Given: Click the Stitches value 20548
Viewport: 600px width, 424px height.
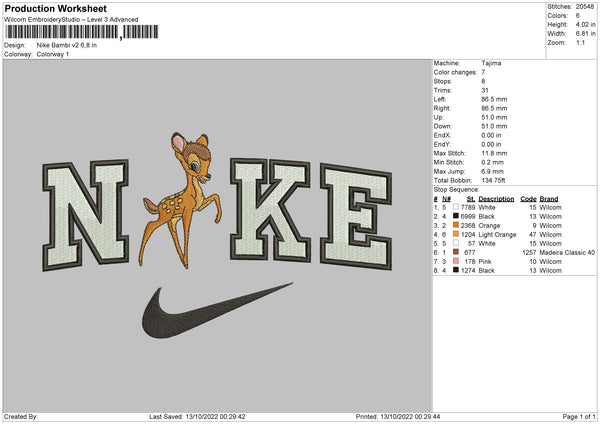Looking at the screenshot, I should click(585, 7).
